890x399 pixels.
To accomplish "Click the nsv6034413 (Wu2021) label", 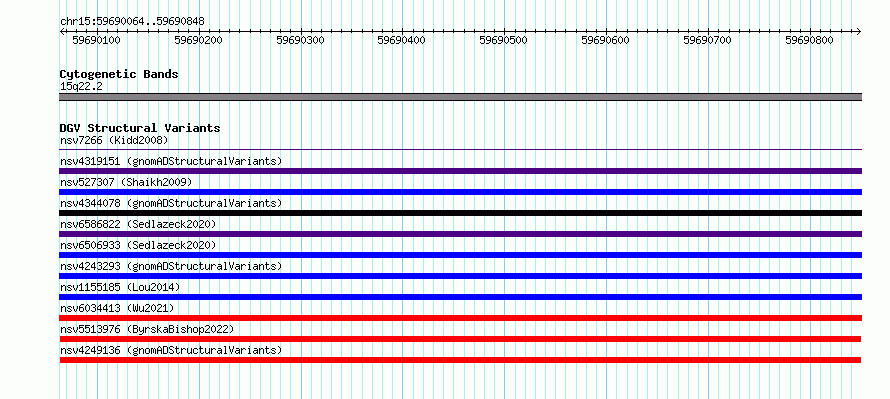I will click(x=117, y=308).
